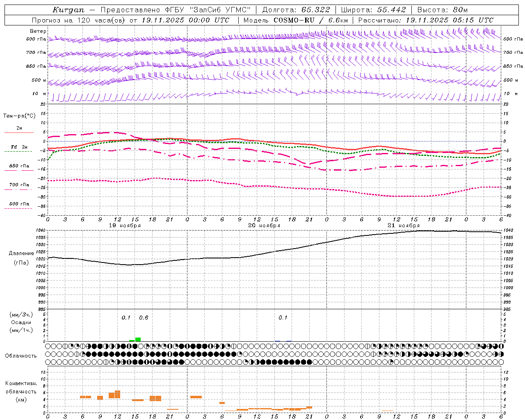Click the "19 ноября" date label
Viewport: 525px width, 420px height.
click(125, 226)
